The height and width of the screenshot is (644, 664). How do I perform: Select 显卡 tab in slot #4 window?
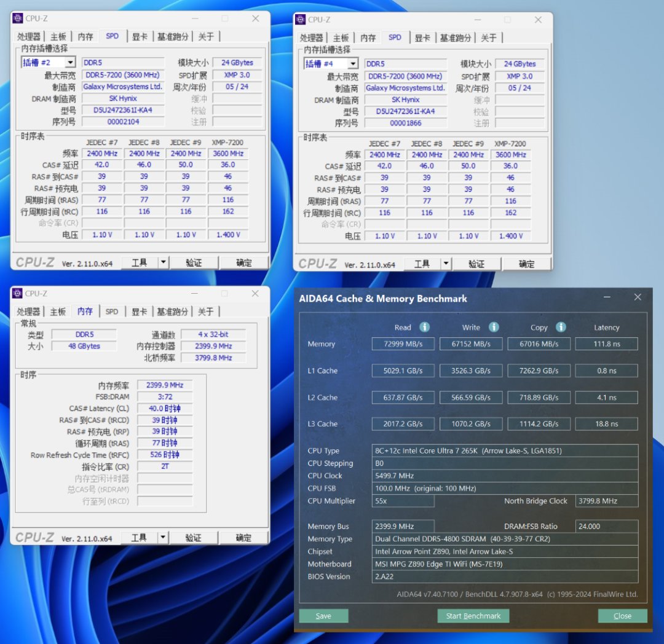point(422,38)
